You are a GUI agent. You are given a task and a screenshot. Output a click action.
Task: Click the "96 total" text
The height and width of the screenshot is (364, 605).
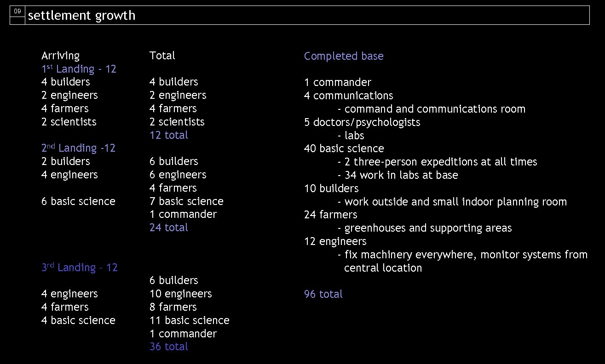coord(323,294)
